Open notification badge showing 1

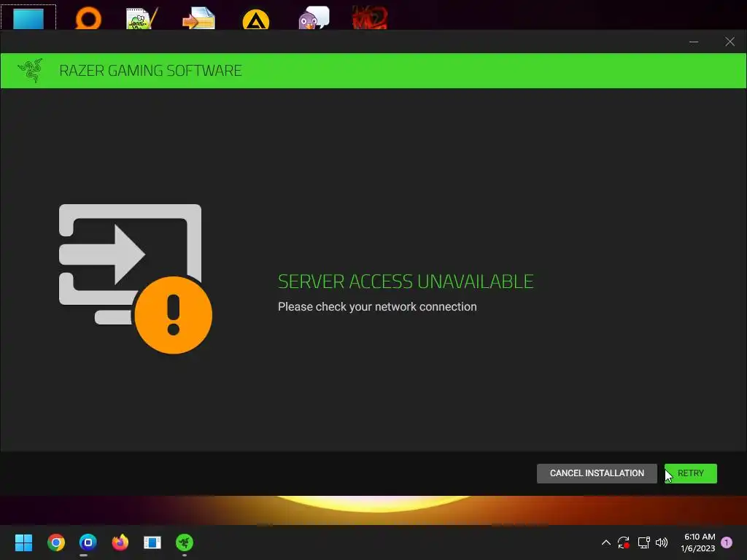pos(727,542)
